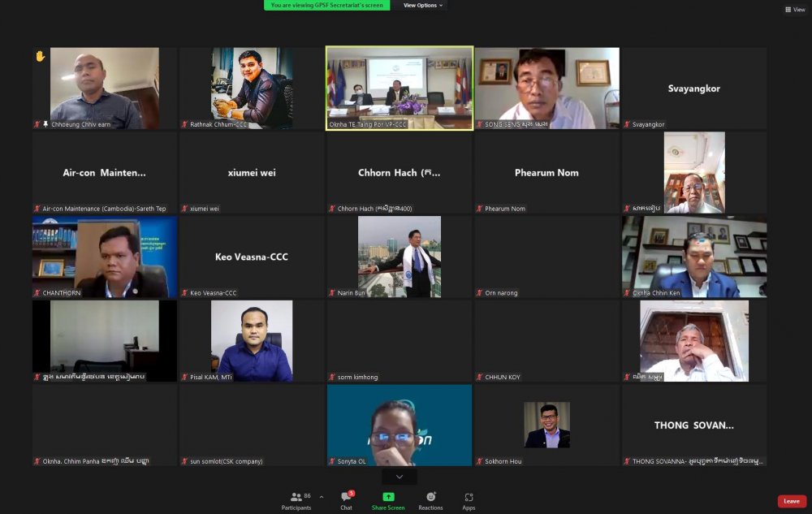The height and width of the screenshot is (514, 812).
Task: Click the green Share Screen icon
Action: click(x=388, y=499)
